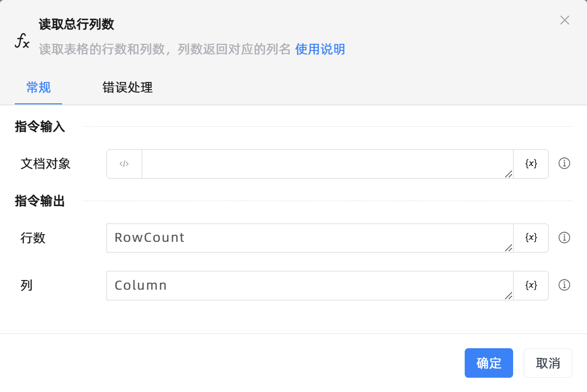This screenshot has height=392, width=587.
Task: Open variable picker for 列 field
Action: click(x=531, y=285)
